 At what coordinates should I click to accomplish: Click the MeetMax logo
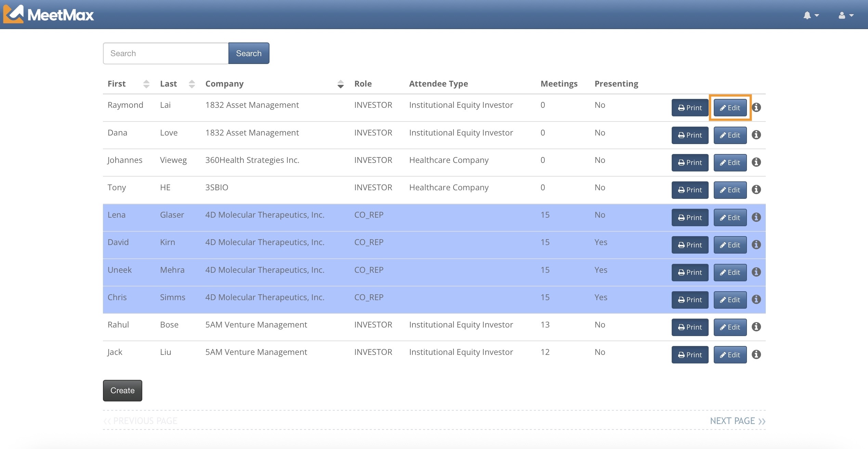point(49,14)
